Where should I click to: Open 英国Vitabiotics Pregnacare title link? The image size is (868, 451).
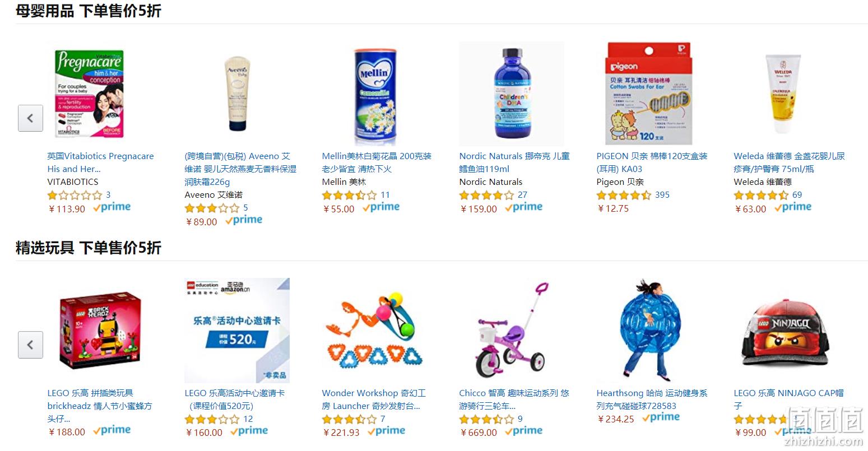pyautogui.click(x=100, y=162)
